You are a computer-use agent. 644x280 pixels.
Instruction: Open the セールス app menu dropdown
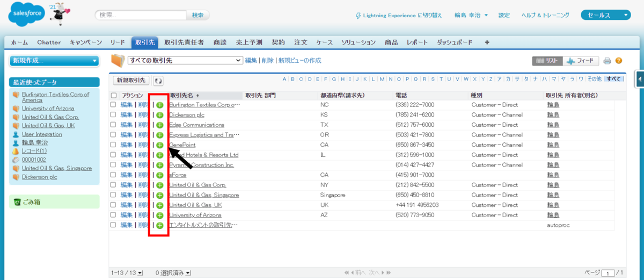[x=606, y=15]
